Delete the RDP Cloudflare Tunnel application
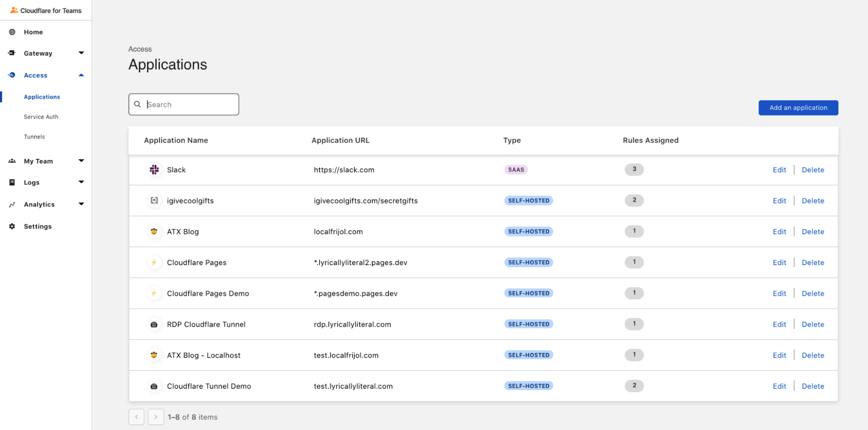This screenshot has width=868, height=430. [x=813, y=324]
